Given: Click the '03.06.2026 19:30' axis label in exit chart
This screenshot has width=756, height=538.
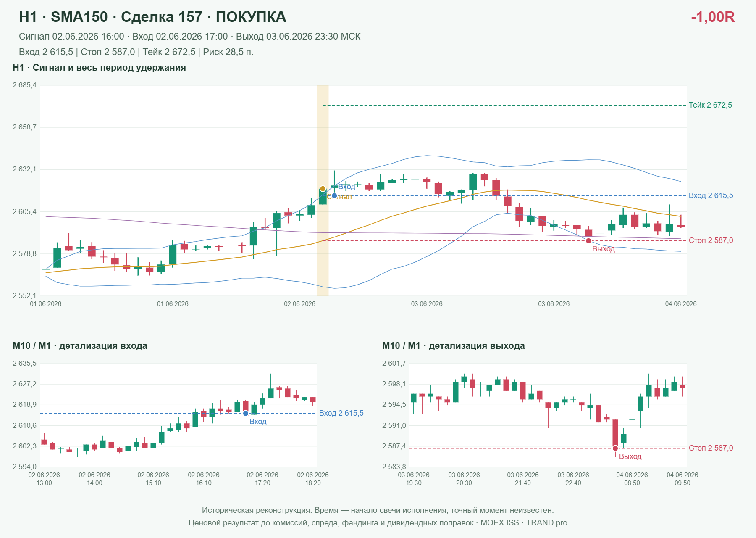Looking at the screenshot, I should 414,479.
